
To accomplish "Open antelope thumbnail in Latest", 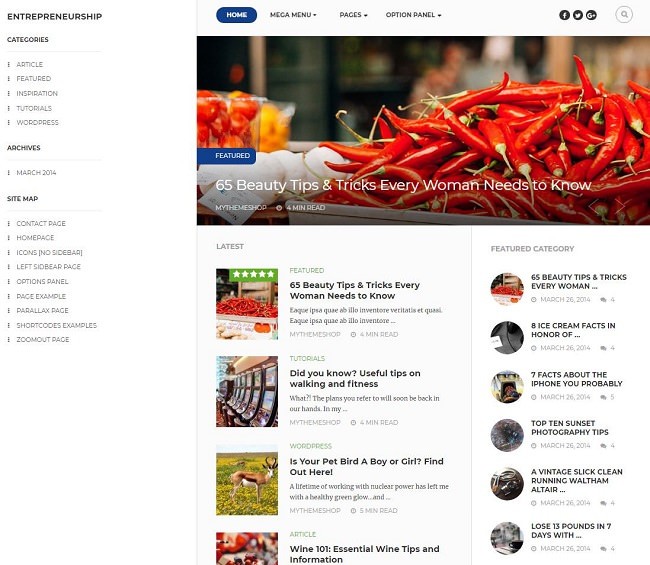I will pyautogui.click(x=247, y=480).
